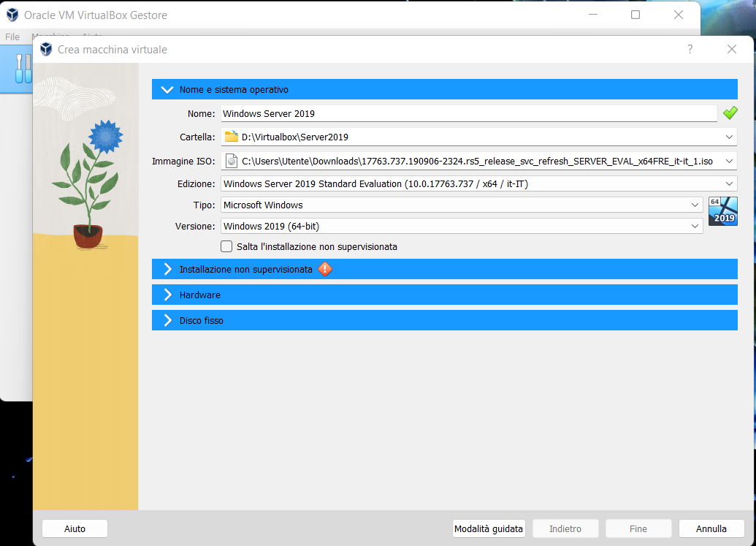Switch to Modalità guidata

(489, 528)
